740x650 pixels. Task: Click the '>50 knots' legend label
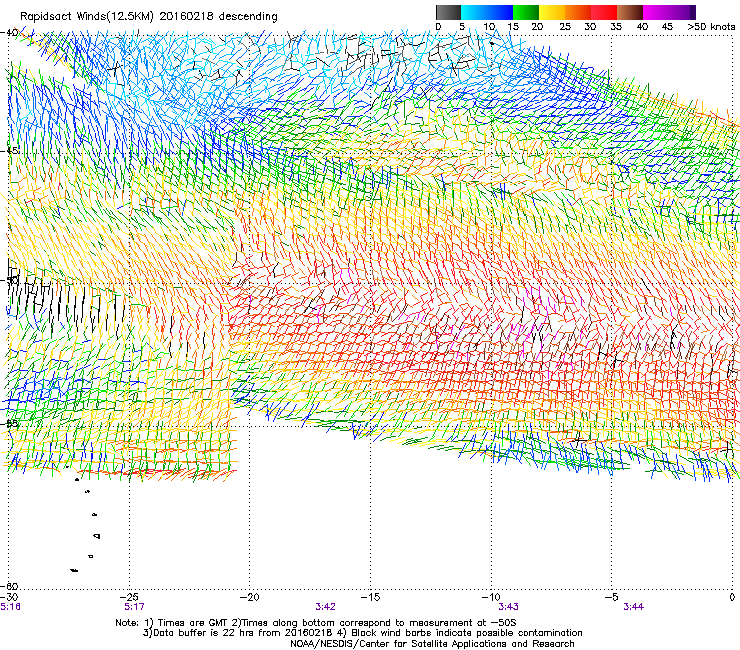point(711,27)
